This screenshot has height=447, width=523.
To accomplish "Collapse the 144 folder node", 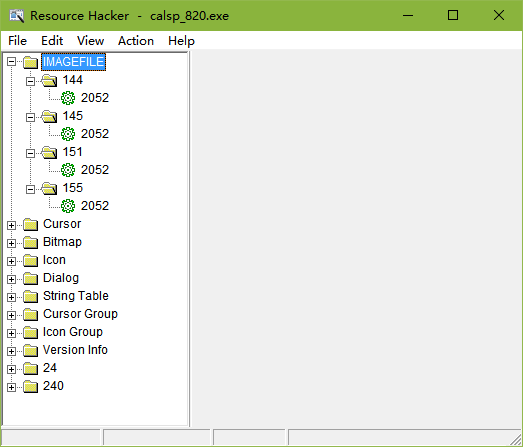I will click(x=30, y=81).
